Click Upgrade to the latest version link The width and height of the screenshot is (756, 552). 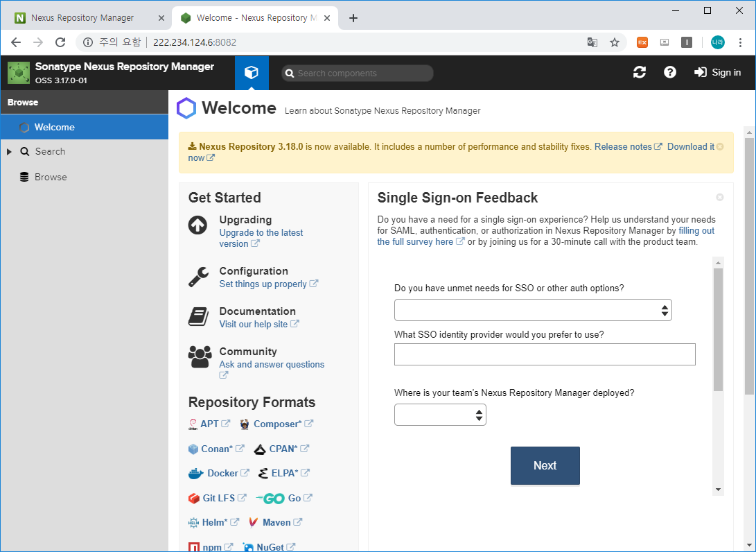point(261,239)
